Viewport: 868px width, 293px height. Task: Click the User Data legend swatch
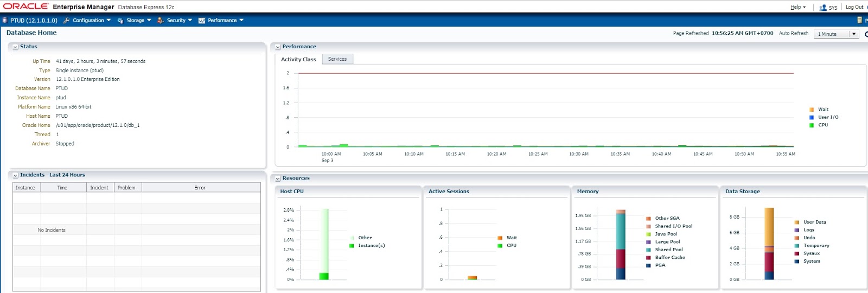tap(797, 222)
